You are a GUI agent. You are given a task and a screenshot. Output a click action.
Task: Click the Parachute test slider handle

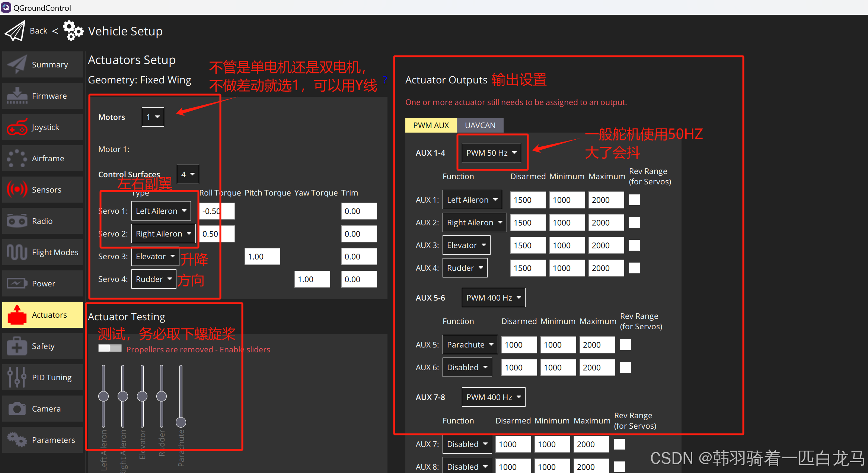181,422
